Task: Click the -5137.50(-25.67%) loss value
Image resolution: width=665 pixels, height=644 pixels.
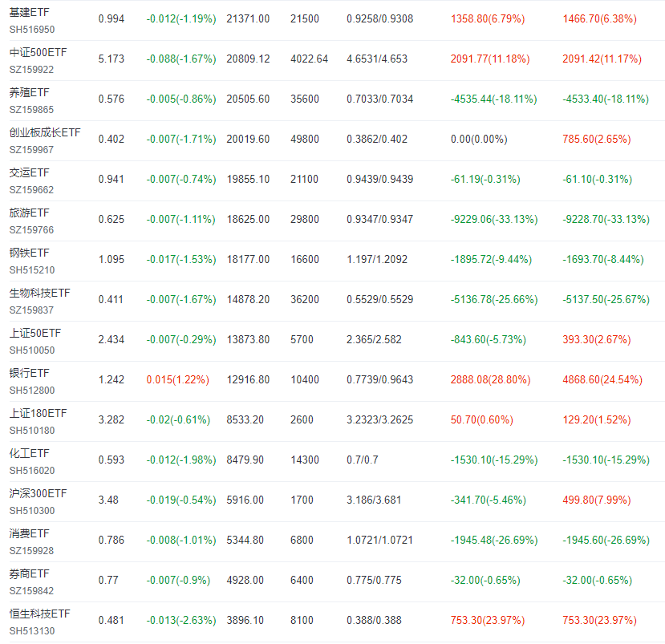Action: pyautogui.click(x=606, y=300)
